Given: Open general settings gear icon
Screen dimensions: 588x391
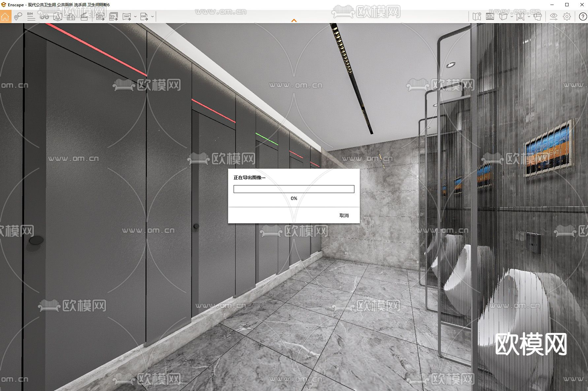Looking at the screenshot, I should 567,16.
